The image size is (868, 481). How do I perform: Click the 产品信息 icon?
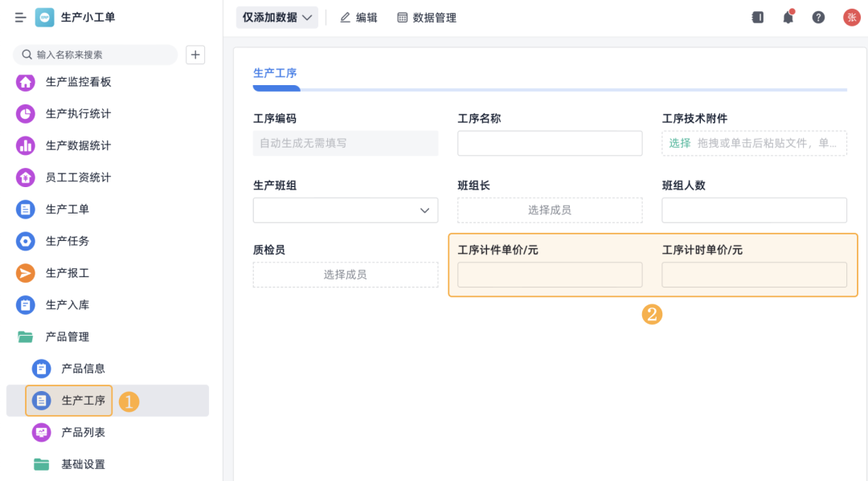(42, 369)
